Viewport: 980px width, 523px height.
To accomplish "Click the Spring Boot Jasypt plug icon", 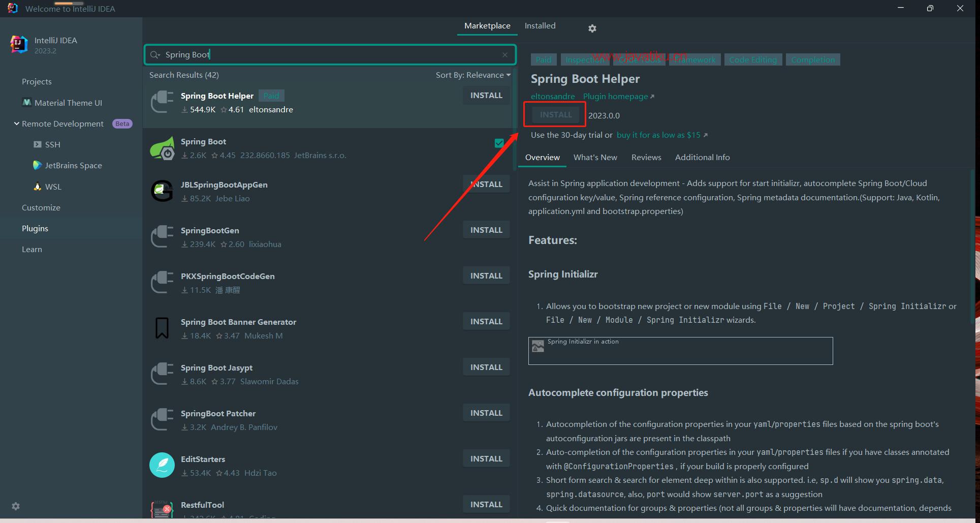I will pos(162,374).
